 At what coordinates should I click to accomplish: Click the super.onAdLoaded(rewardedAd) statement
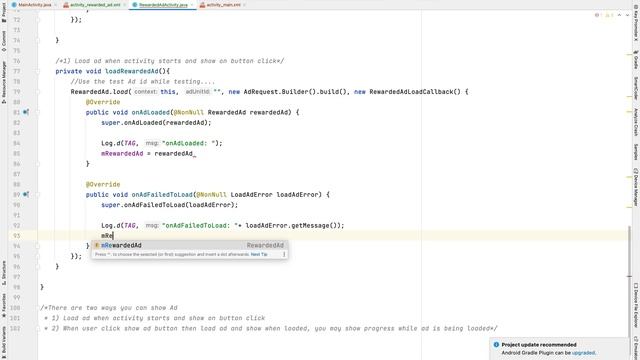[156, 122]
